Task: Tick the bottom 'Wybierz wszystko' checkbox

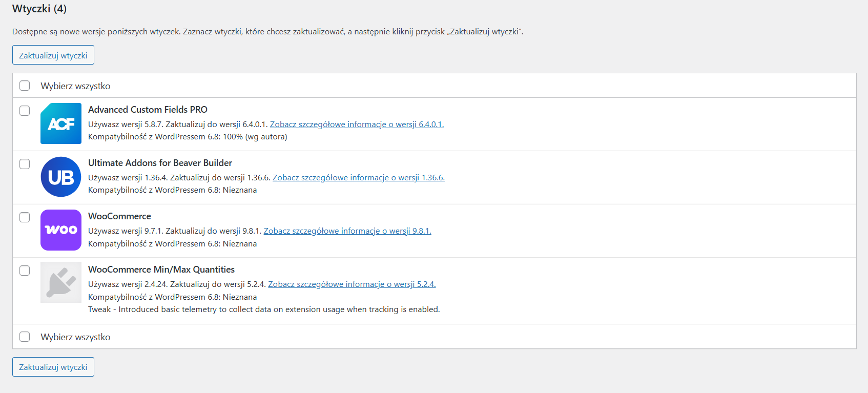Action: [x=25, y=337]
